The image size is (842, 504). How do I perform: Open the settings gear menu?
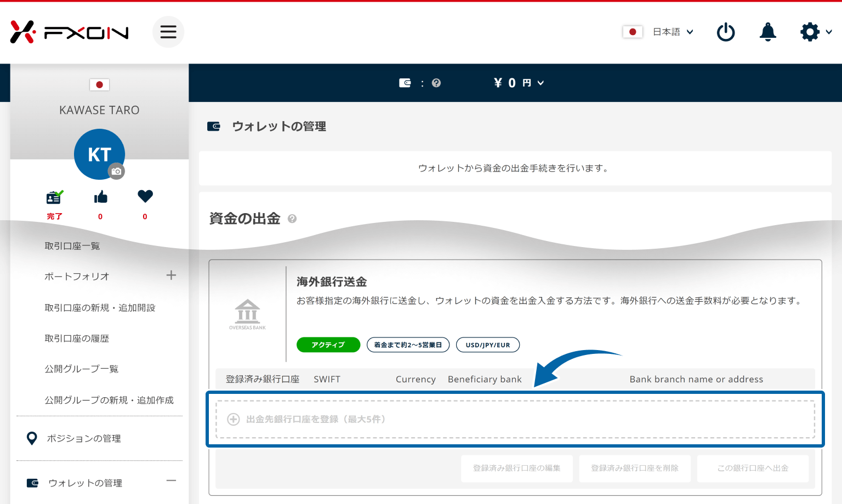(810, 32)
